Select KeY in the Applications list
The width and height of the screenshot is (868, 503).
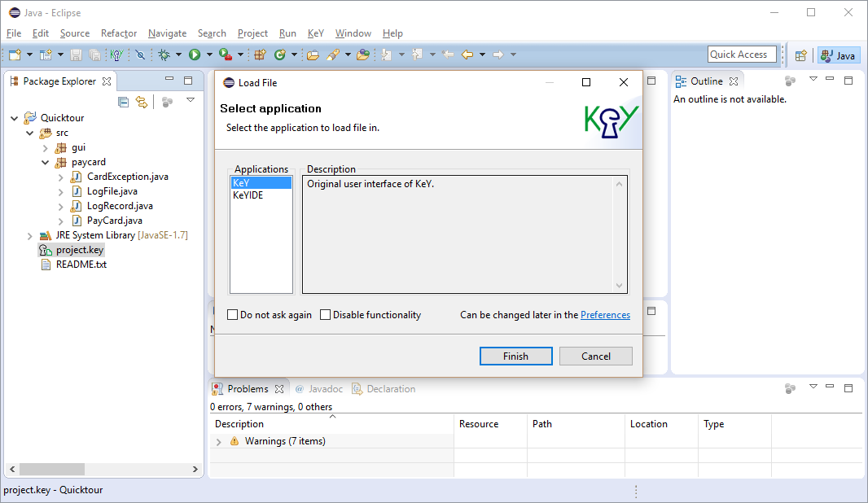pos(261,182)
